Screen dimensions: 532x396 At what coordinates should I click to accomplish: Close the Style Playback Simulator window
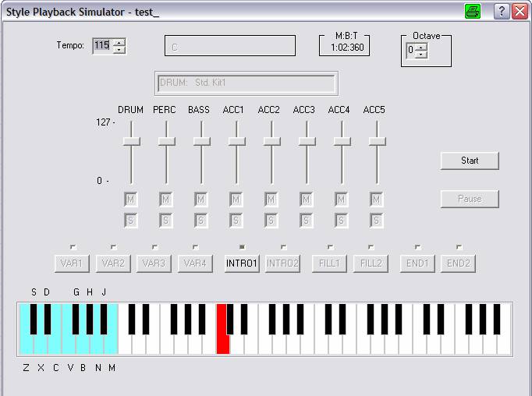(520, 11)
